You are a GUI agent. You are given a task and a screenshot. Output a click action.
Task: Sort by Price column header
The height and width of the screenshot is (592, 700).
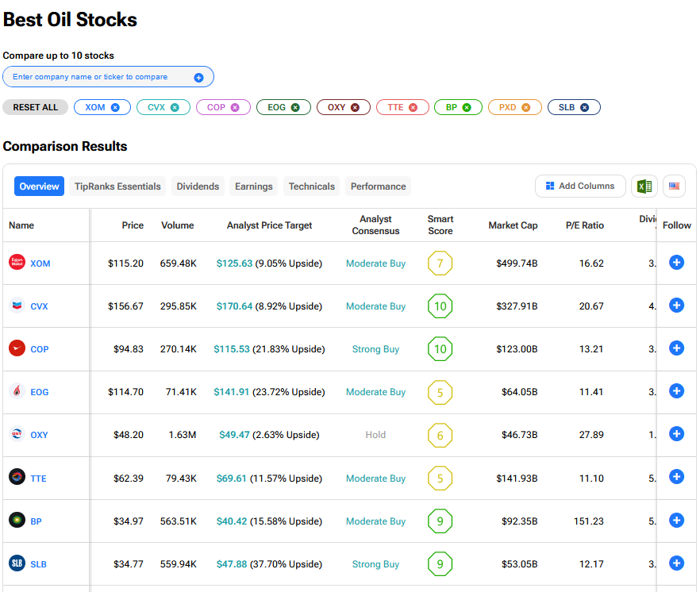(133, 225)
